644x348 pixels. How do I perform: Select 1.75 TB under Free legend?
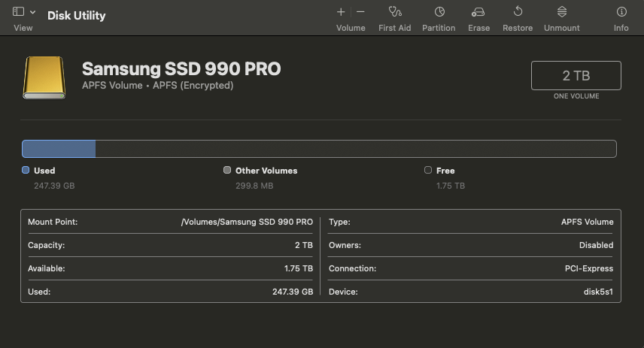pos(451,186)
